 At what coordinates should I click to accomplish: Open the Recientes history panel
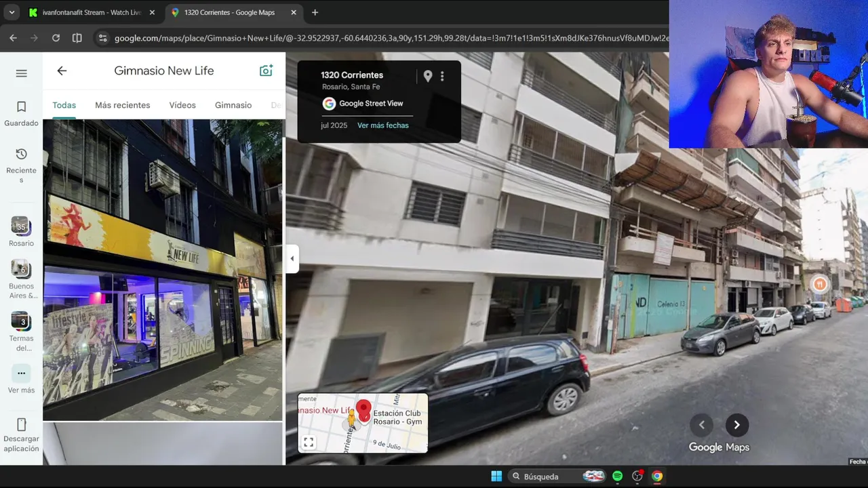coord(21,166)
